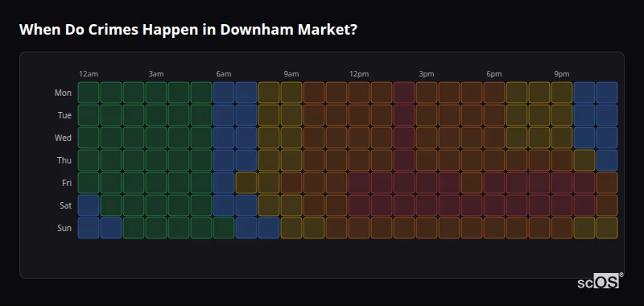Select the Monday 11pm blue cell
This screenshot has width=644, height=306.
point(607,93)
